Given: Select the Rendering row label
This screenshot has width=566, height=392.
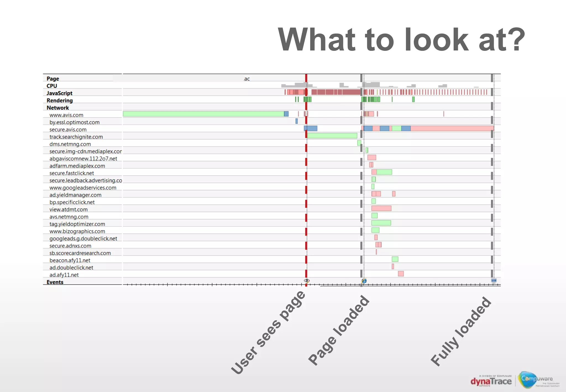Looking at the screenshot, I should tap(59, 101).
